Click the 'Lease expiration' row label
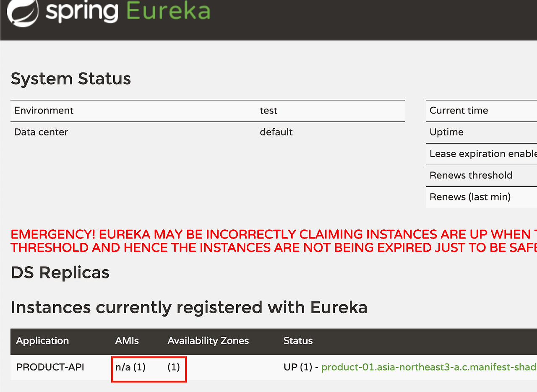 (x=483, y=154)
